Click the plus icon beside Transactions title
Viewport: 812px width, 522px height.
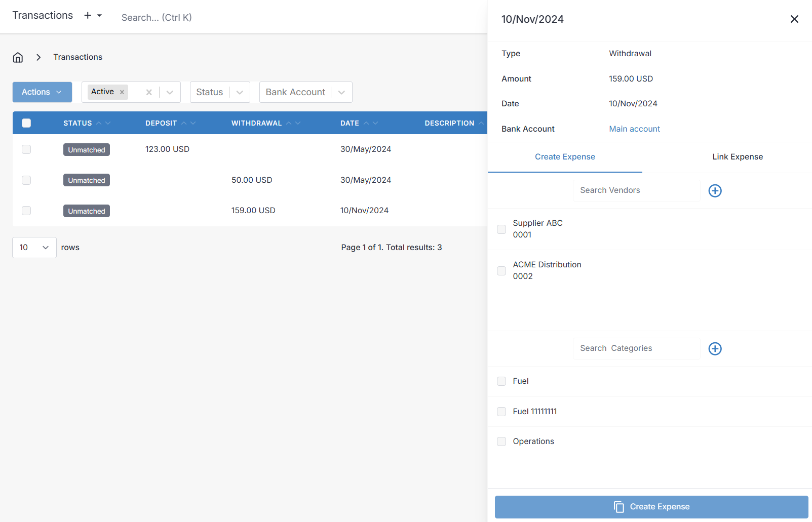click(88, 16)
